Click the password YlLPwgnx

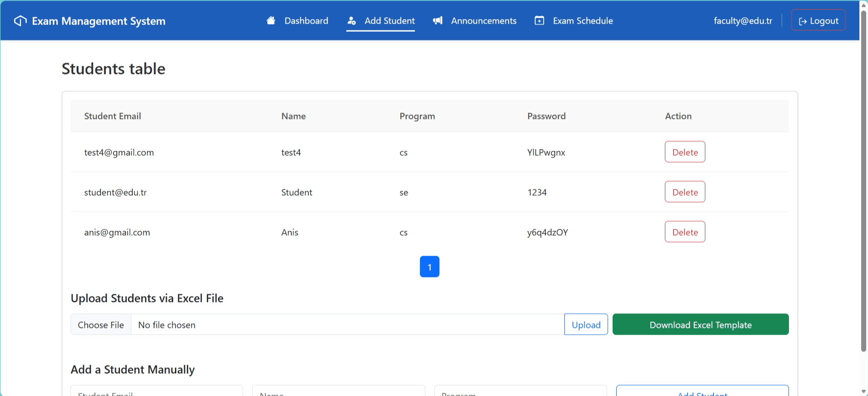546,153
